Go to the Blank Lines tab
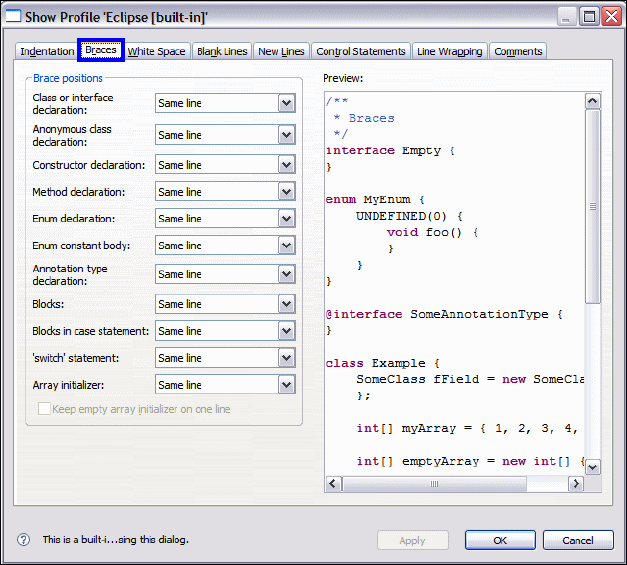This screenshot has width=627, height=565. click(222, 52)
